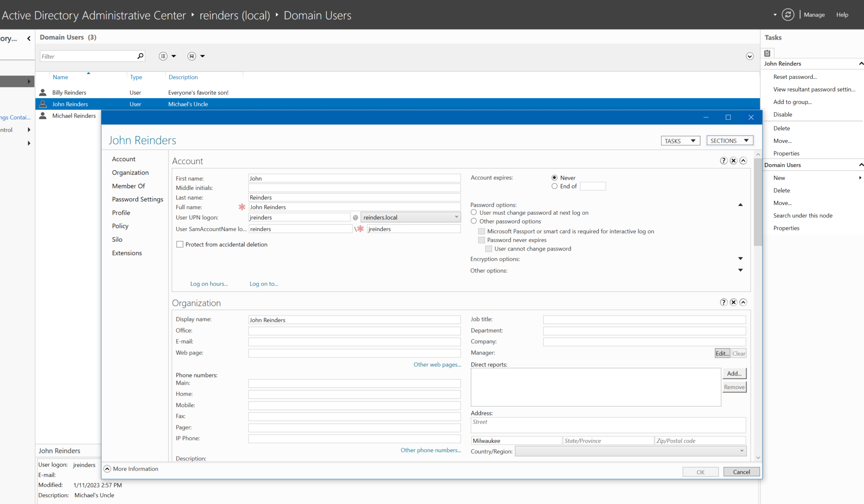Click Reset password in the Tasks pane
The width and height of the screenshot is (864, 504).
[x=795, y=76]
